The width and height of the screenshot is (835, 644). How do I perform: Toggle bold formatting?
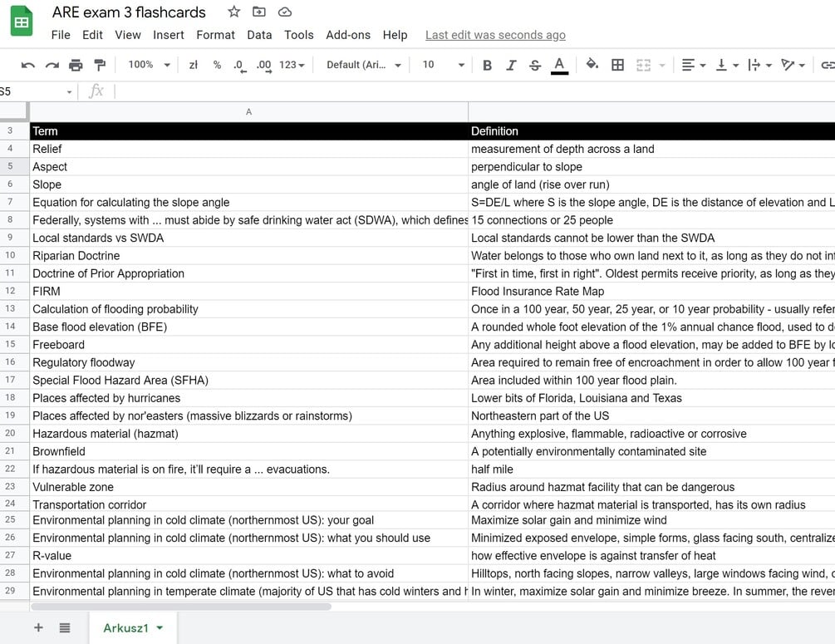coord(487,65)
